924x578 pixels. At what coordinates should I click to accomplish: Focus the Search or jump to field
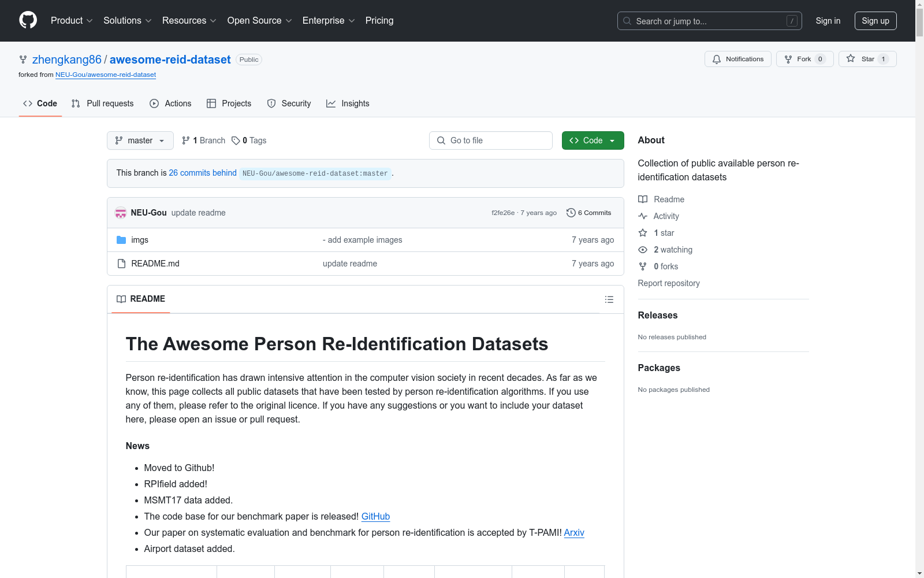click(710, 21)
